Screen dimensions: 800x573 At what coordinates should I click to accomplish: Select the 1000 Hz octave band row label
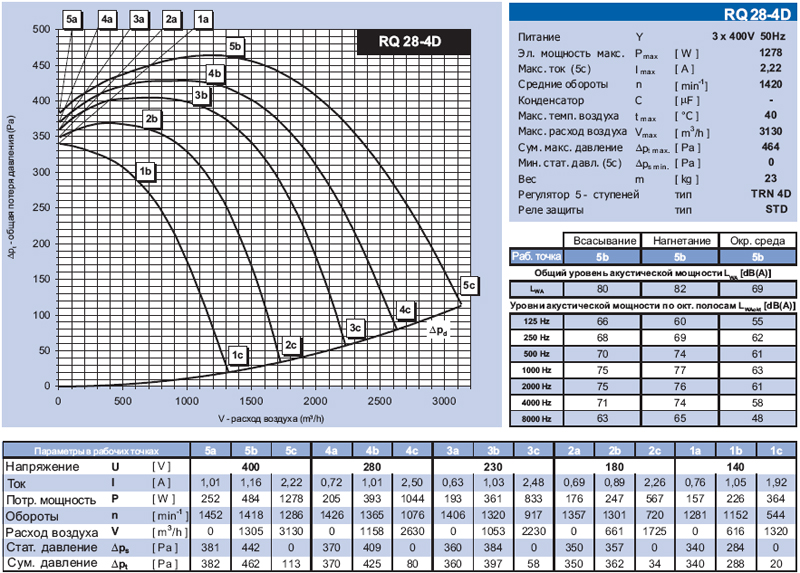click(x=536, y=369)
